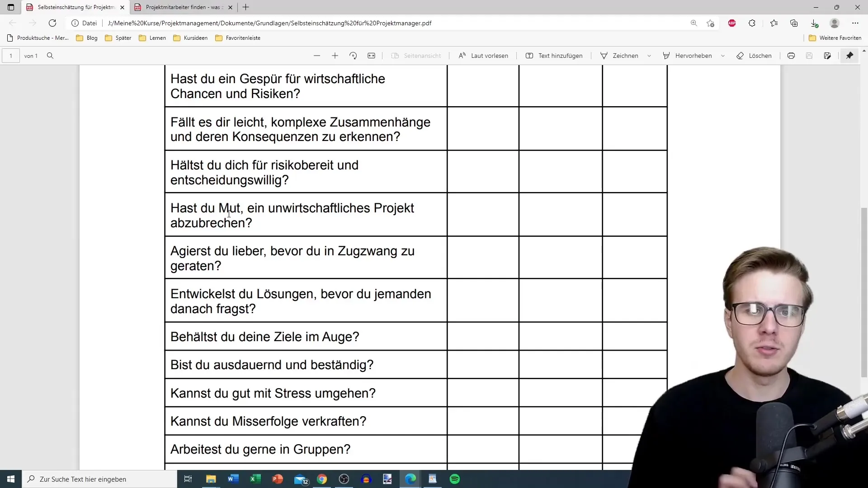Click the text "Arbeitest du gerne in Gruppen?"

pos(260,449)
